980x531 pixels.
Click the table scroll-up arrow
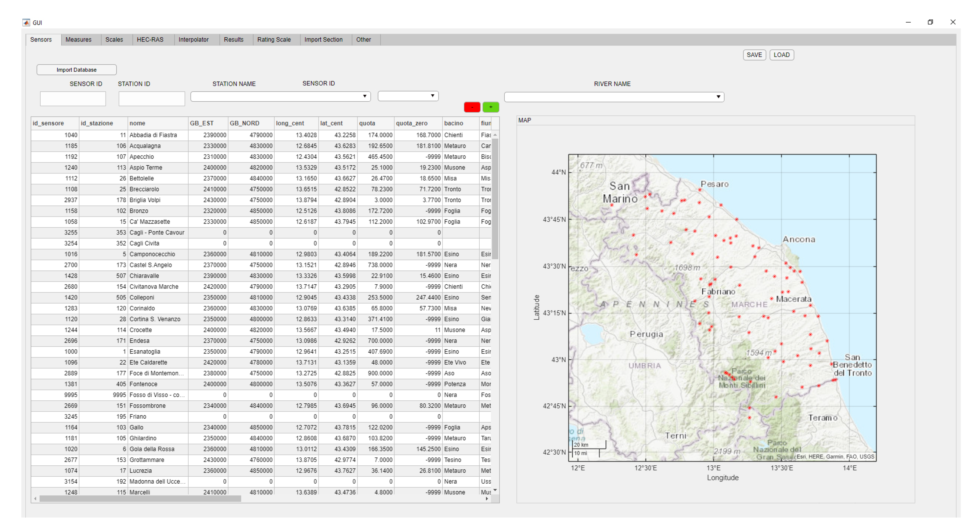[495, 135]
